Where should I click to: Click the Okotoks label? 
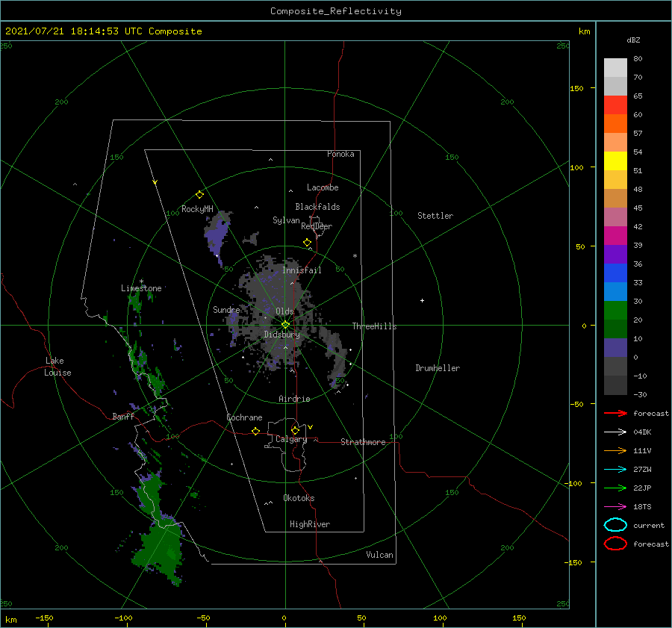point(299,498)
